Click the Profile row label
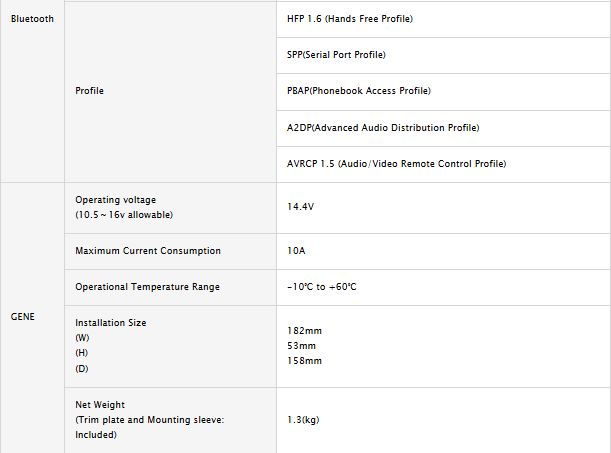Image resolution: width=611 pixels, height=453 pixels. [x=89, y=91]
